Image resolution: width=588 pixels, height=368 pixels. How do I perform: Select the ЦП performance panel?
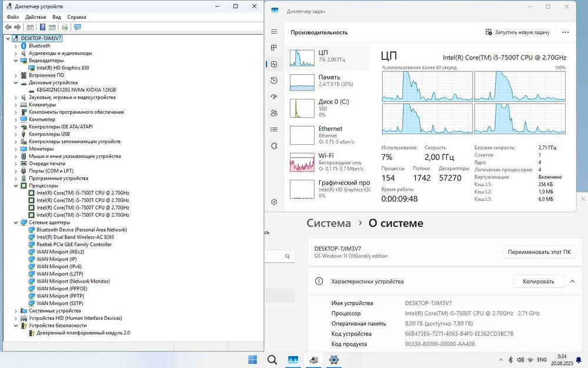[x=328, y=58]
